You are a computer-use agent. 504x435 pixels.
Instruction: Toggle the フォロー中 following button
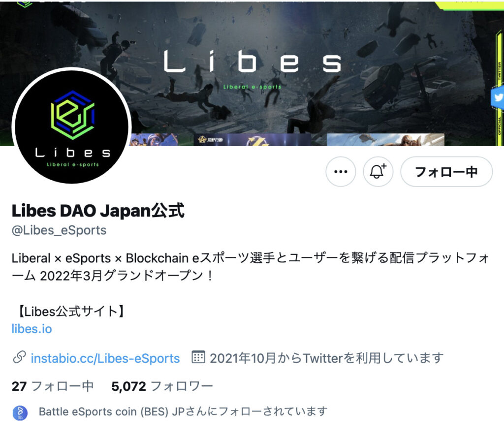tap(446, 172)
